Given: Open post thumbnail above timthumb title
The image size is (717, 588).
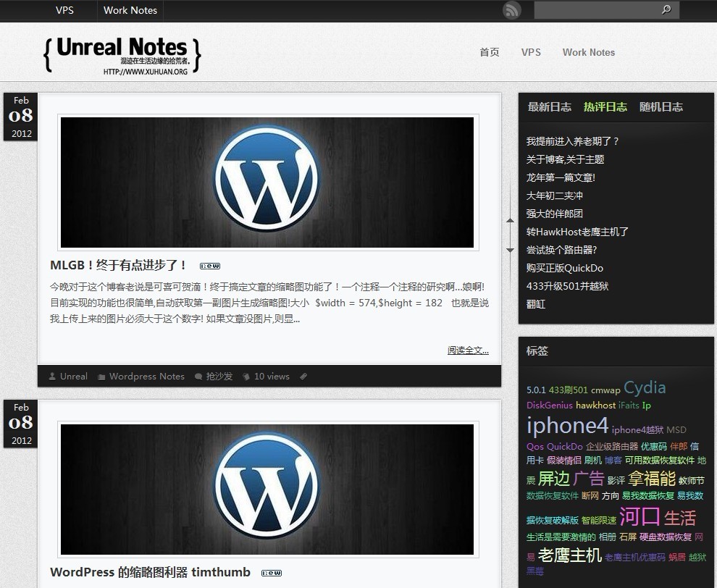Looking at the screenshot, I should tap(267, 490).
